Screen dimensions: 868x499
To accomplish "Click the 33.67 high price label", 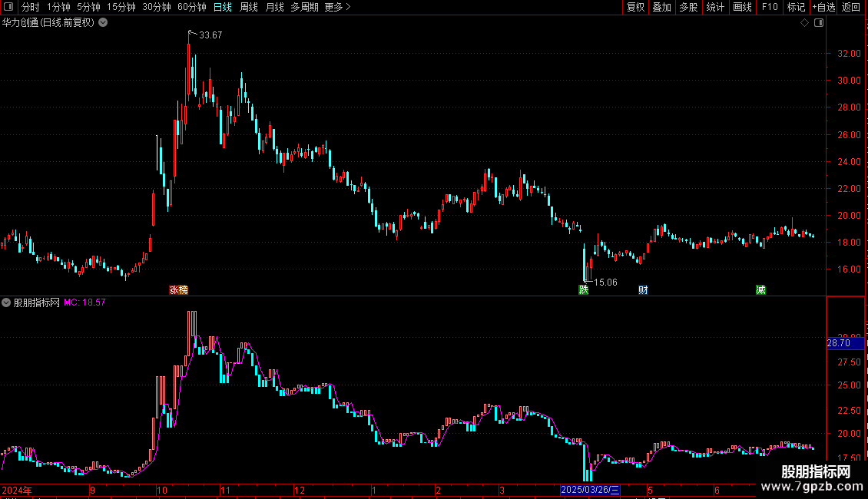I will point(210,35).
